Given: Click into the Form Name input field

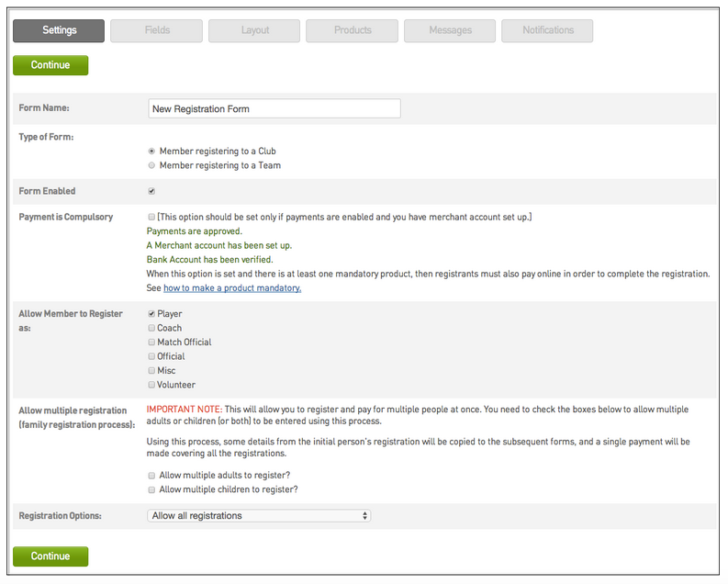Looking at the screenshot, I should pos(274,108).
